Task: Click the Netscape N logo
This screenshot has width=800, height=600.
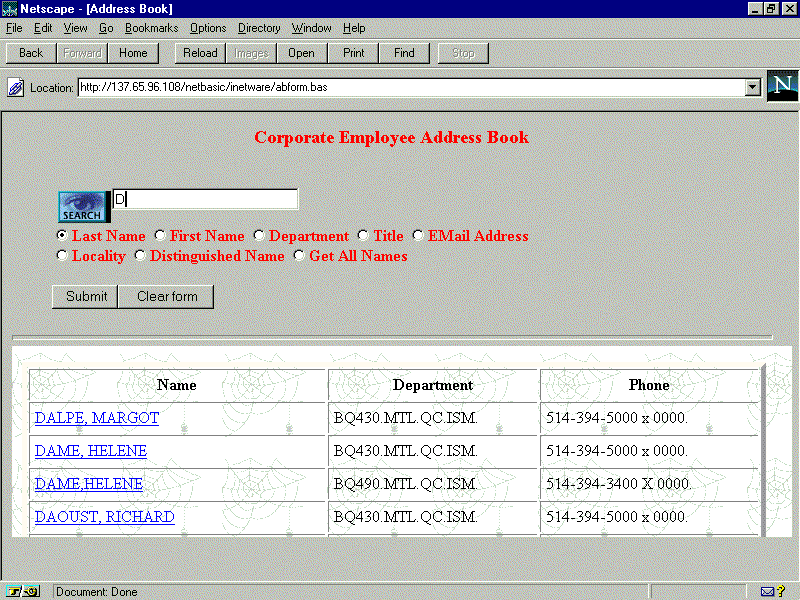Action: point(782,86)
